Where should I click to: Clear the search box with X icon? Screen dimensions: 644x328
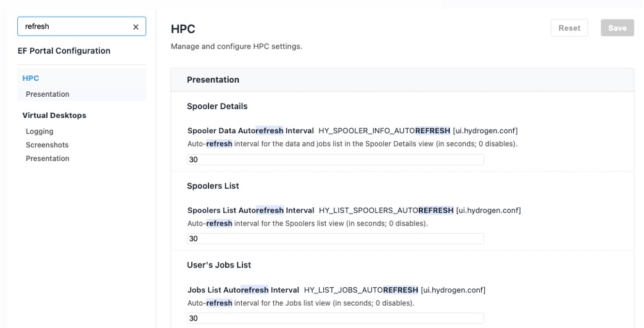[136, 27]
